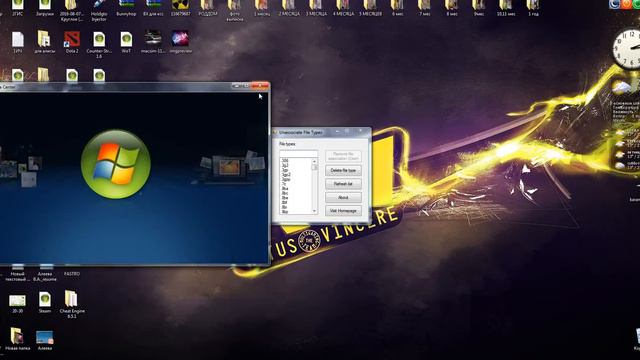Click the analog clock desktop gadget

[628, 49]
